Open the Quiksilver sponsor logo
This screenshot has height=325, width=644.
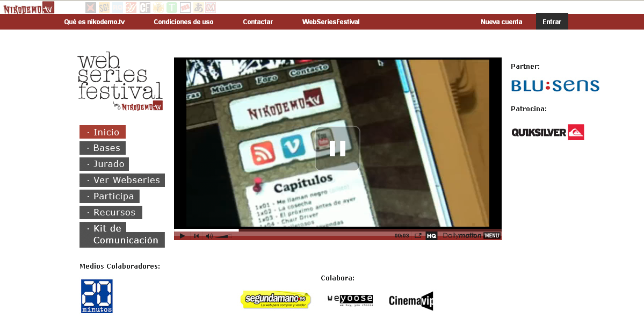pyautogui.click(x=547, y=132)
